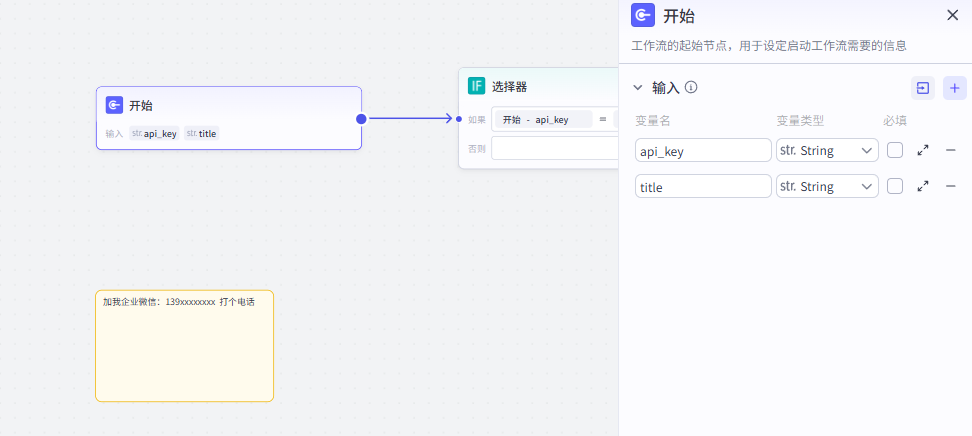
Task: Toggle required checkbox for api_key
Action: (895, 150)
